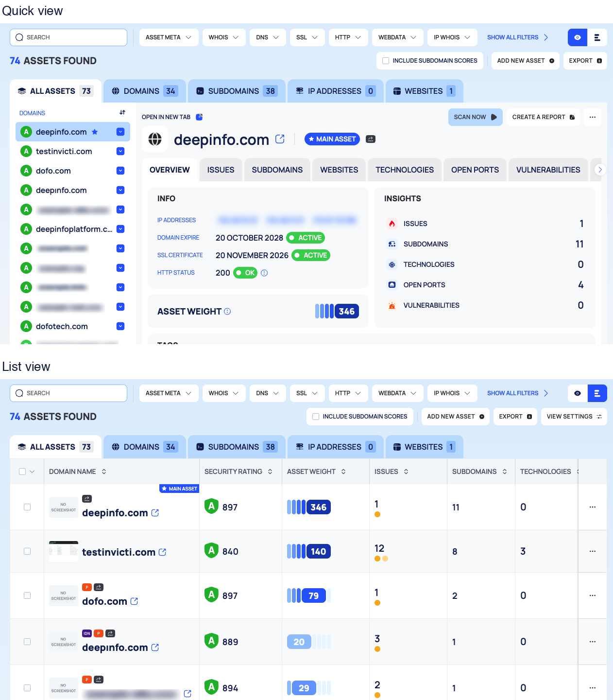Screen dimensions: 613x700
Task: Open IP WHOIS filter dropdown in quick view
Action: [x=452, y=37]
